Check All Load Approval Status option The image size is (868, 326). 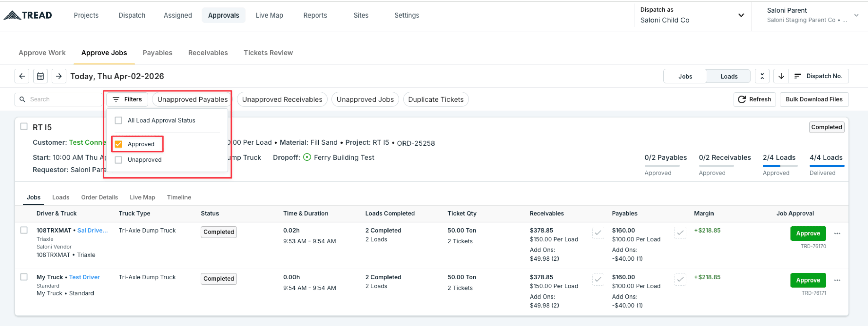point(118,120)
